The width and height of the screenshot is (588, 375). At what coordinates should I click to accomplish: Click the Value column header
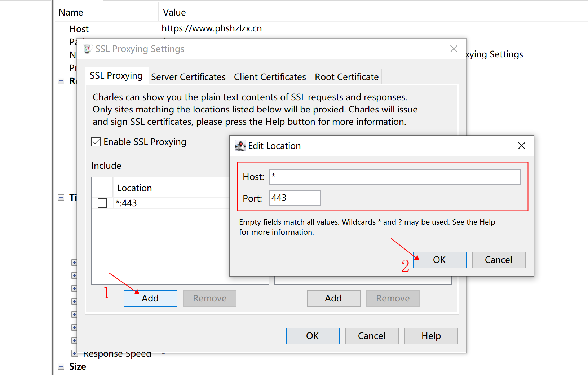pos(174,12)
